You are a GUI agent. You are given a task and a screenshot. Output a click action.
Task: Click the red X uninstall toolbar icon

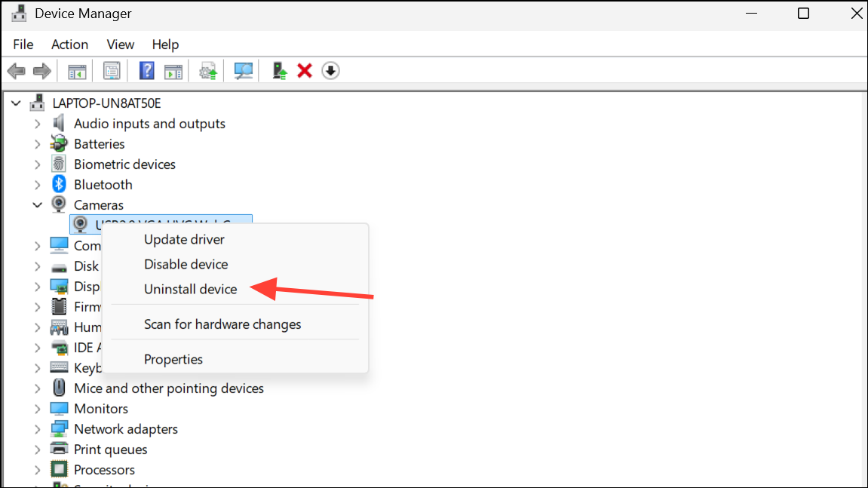click(x=305, y=71)
